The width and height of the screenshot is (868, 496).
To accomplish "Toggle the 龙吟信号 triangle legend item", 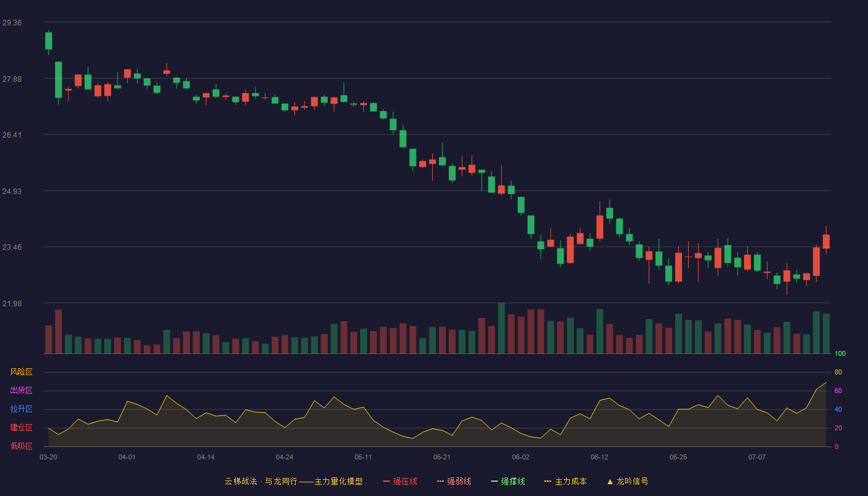I will (x=627, y=481).
